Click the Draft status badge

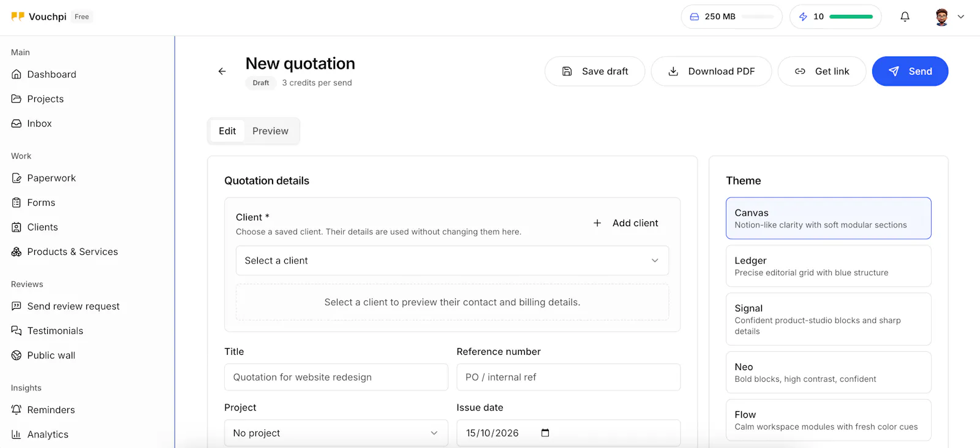point(261,83)
